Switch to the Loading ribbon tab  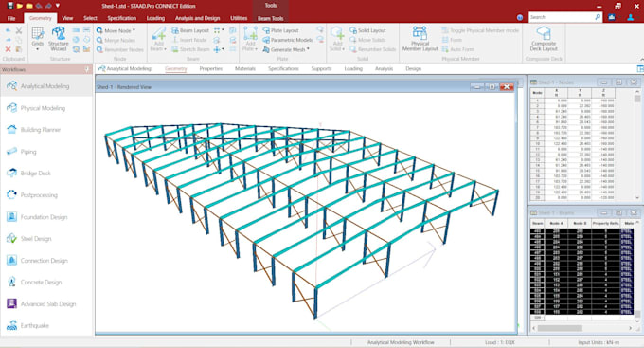(x=155, y=18)
